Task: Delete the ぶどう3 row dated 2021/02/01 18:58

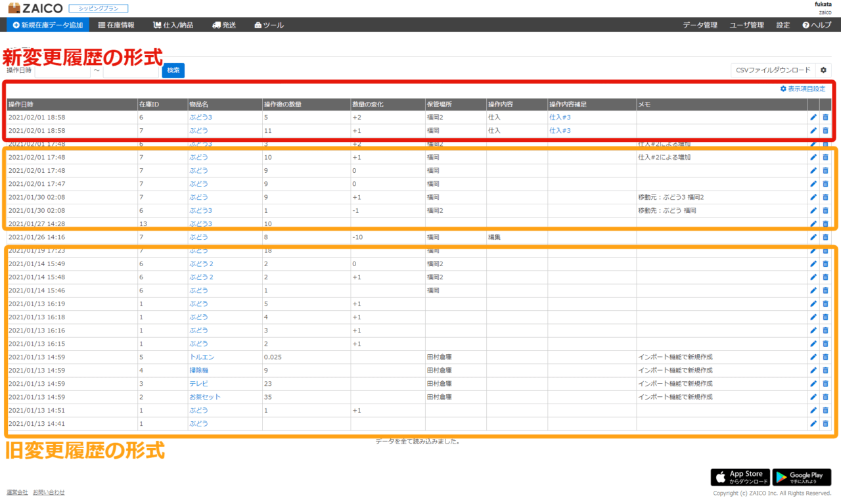Action: coord(826,118)
